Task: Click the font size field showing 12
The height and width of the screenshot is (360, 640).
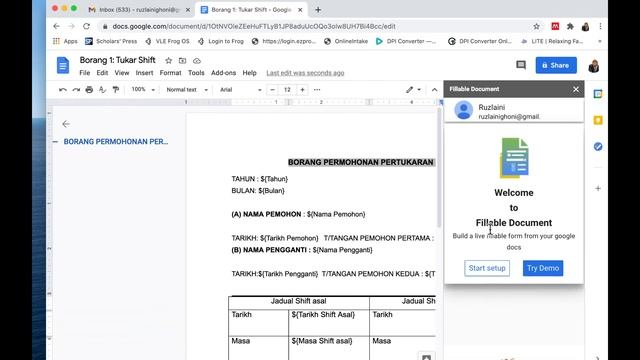Action: (287, 90)
